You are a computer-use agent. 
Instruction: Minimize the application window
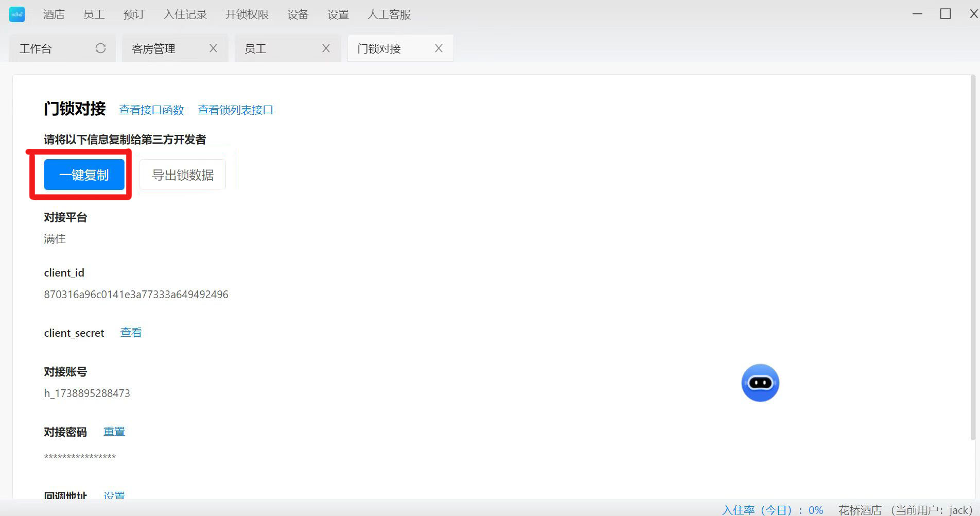point(917,14)
